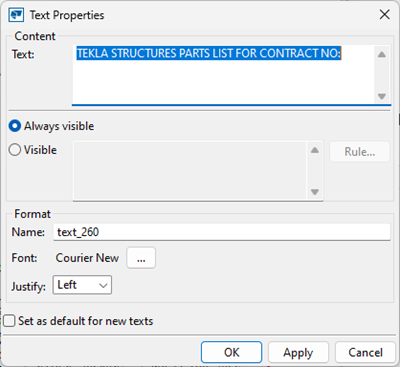Confirm changes with the OK button

tap(231, 352)
